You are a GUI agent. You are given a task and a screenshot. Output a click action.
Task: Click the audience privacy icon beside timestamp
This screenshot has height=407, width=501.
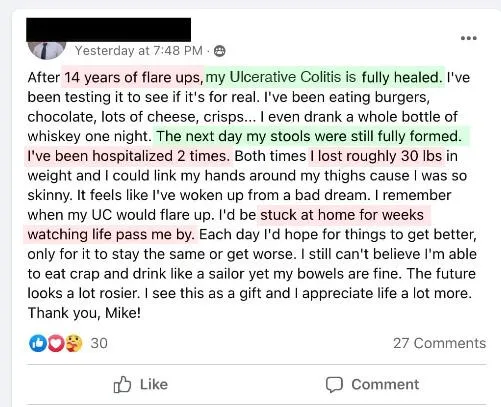219,51
